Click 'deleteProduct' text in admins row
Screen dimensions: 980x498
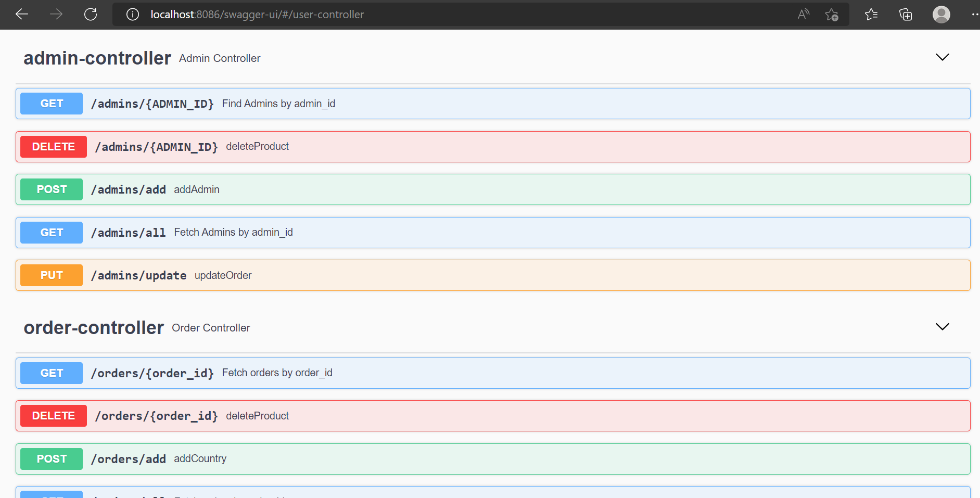pos(257,146)
